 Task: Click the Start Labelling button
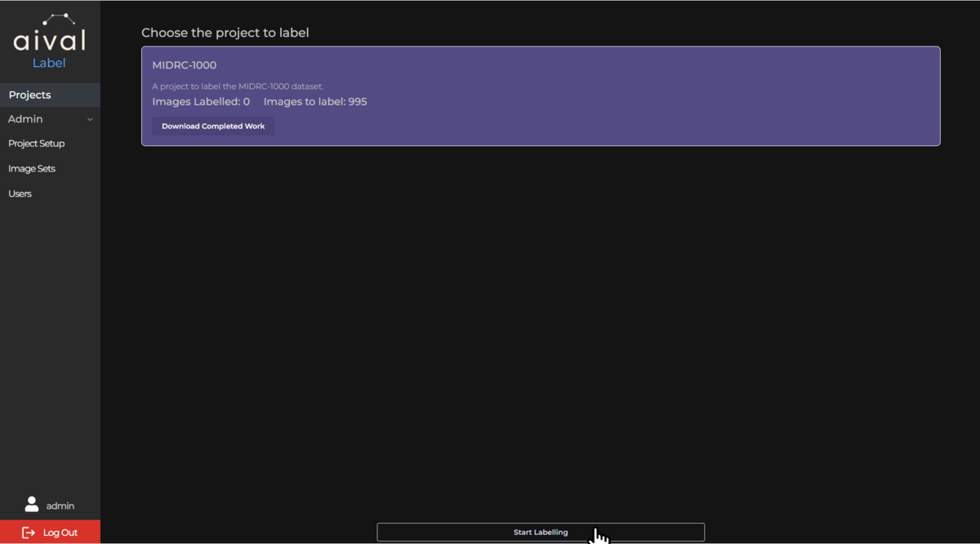click(x=541, y=533)
